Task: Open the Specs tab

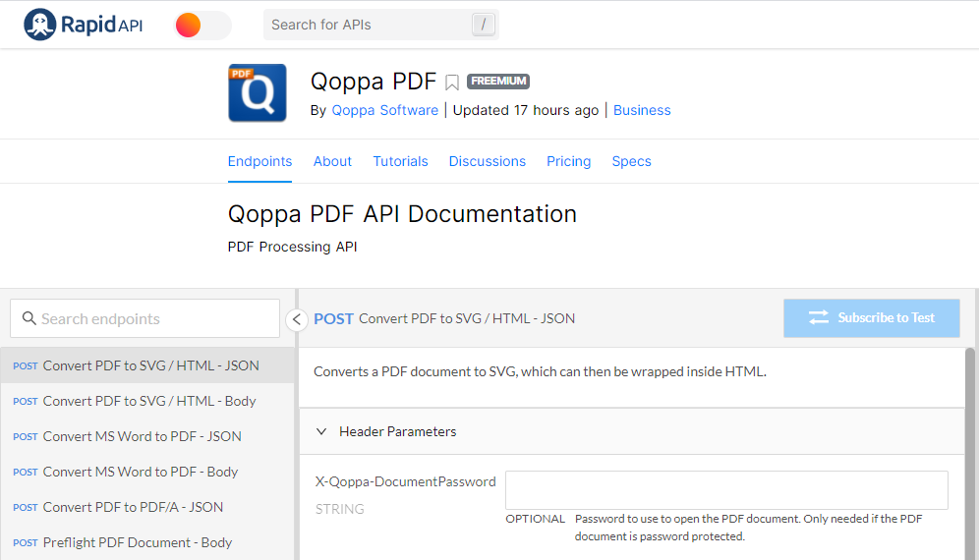Action: [x=631, y=161]
